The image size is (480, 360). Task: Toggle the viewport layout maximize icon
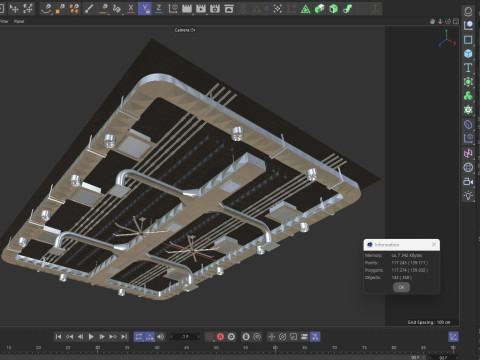tap(456, 21)
